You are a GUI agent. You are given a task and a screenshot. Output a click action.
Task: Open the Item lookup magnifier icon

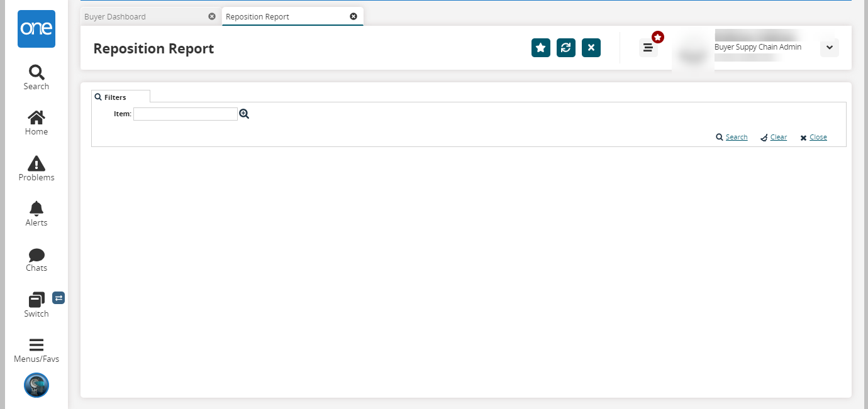(244, 114)
